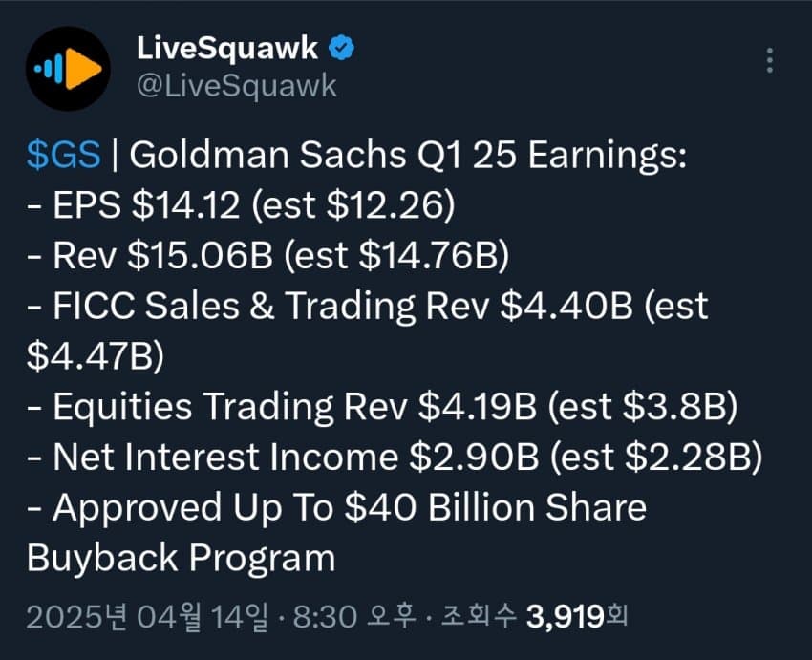Click the $4.47B) estimate continuation text
This screenshot has height=660, width=812.
coord(96,356)
